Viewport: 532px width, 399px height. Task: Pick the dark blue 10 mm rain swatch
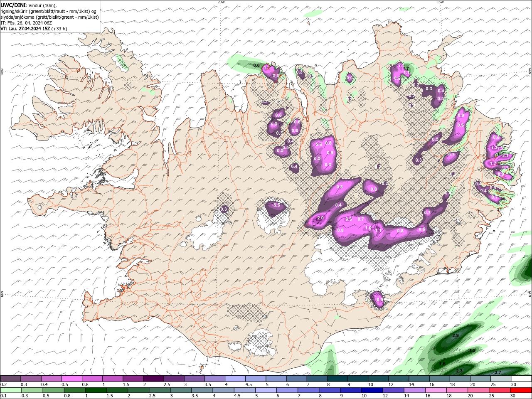point(371,390)
